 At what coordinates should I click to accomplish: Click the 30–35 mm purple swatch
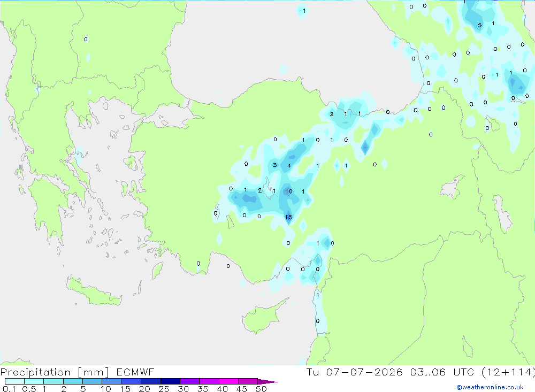pyautogui.click(x=189, y=381)
